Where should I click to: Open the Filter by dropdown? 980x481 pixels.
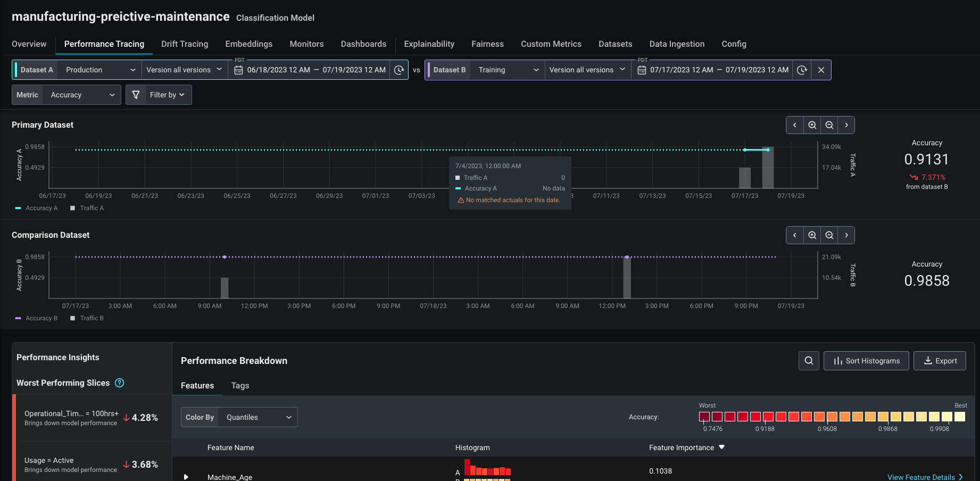[x=167, y=95]
